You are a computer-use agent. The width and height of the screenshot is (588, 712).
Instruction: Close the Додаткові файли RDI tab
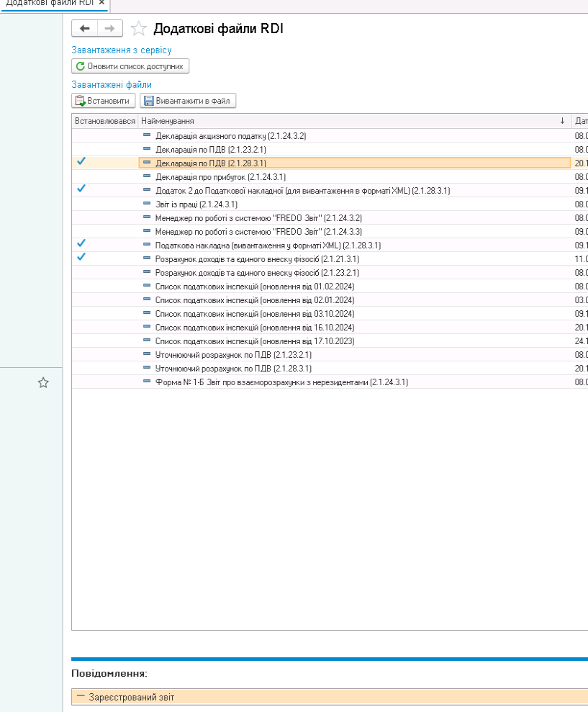(101, 3)
